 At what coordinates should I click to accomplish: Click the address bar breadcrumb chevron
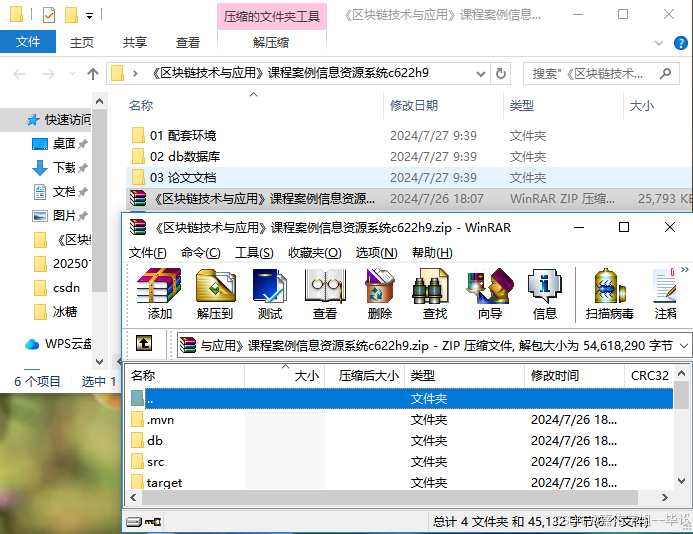pos(135,73)
